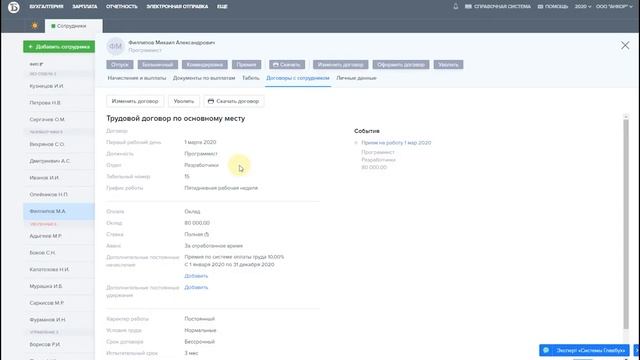
Task: Close the employee card with the X
Action: click(x=625, y=45)
